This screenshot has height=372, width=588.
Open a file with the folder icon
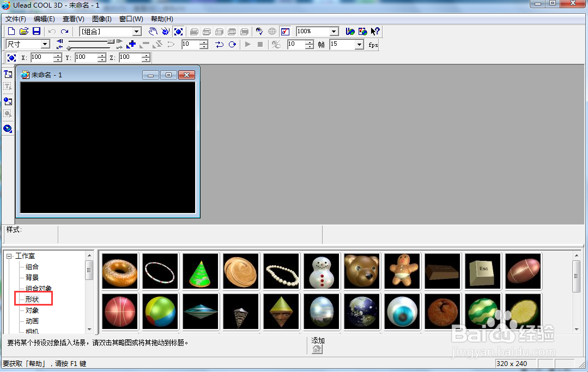[23, 32]
